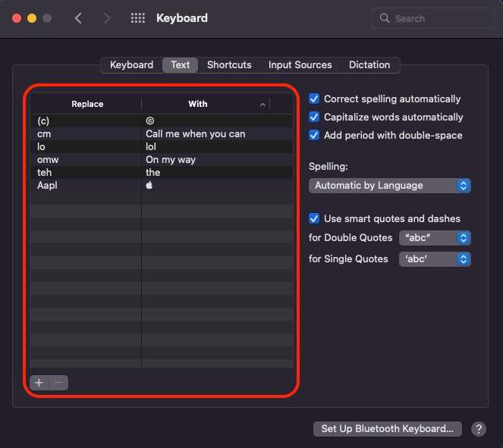Remove a replacement with the minus button
The width and height of the screenshot is (503, 448).
pos(58,383)
